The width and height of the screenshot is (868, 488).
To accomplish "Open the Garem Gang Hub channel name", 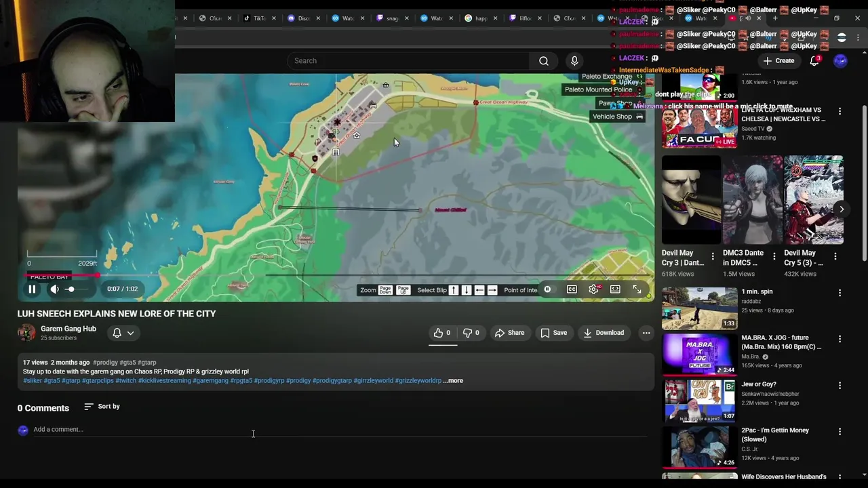I will (68, 329).
